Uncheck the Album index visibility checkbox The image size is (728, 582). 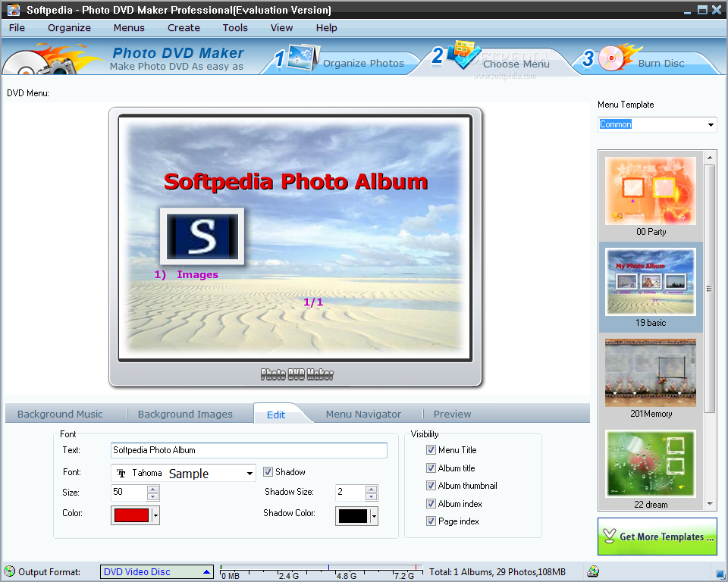click(431, 503)
